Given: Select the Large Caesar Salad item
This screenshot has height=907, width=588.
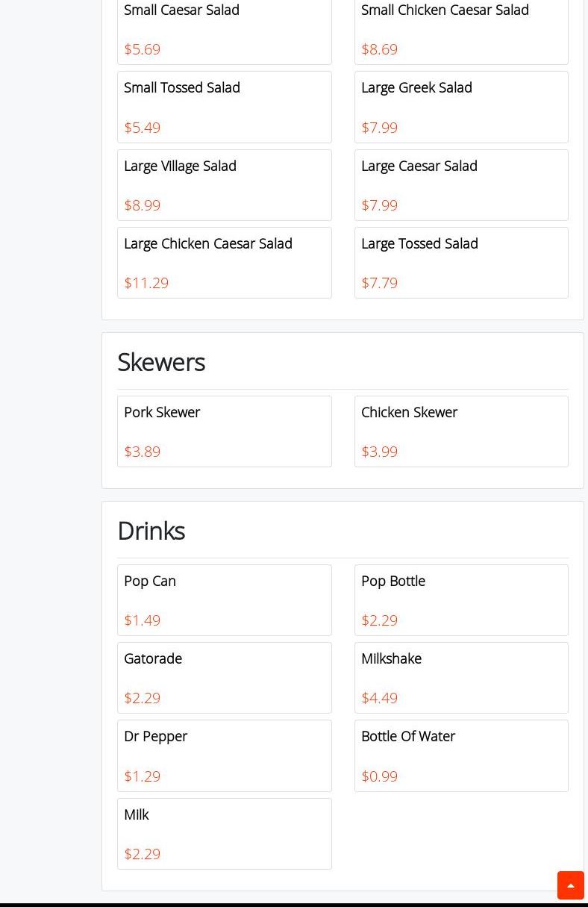Looking at the screenshot, I should tap(461, 185).
